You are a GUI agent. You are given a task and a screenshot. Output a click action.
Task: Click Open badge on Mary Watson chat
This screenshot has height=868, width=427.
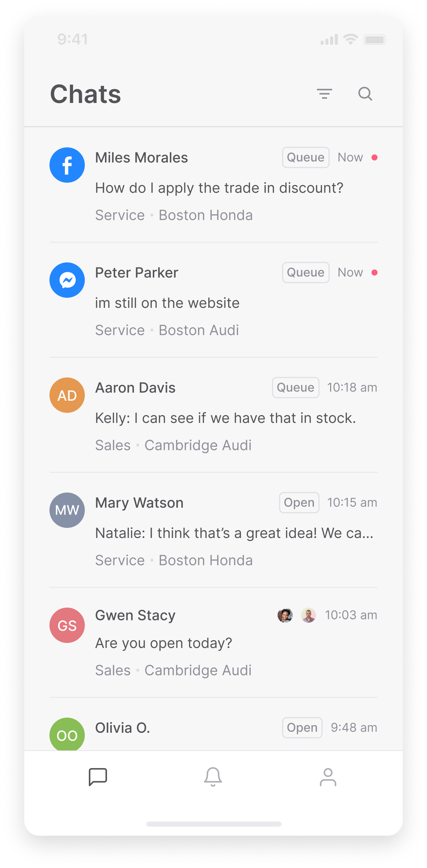[299, 502]
